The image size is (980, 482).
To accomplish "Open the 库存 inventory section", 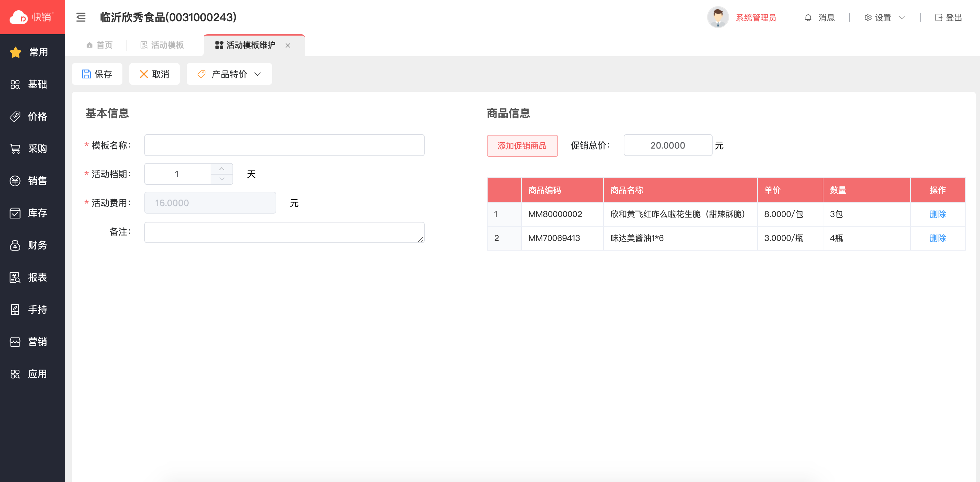I will point(32,213).
